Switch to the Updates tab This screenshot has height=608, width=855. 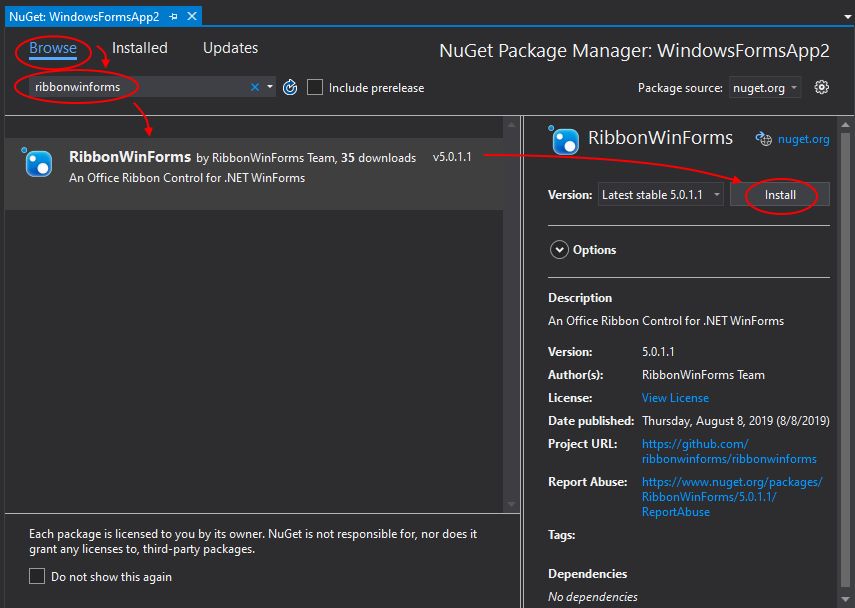230,48
